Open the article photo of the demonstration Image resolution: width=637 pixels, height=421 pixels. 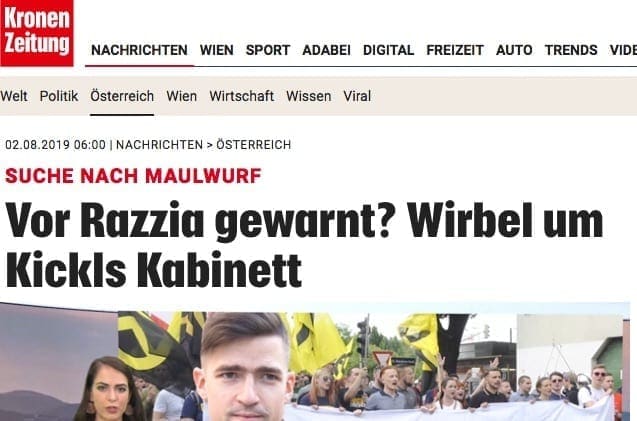[x=315, y=362]
